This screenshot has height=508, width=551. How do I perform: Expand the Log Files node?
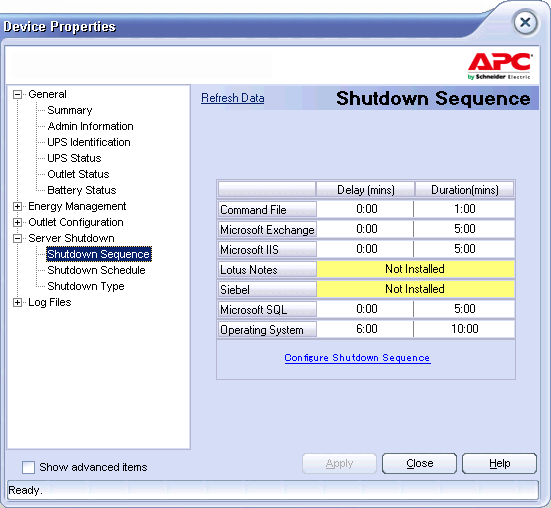tap(17, 302)
